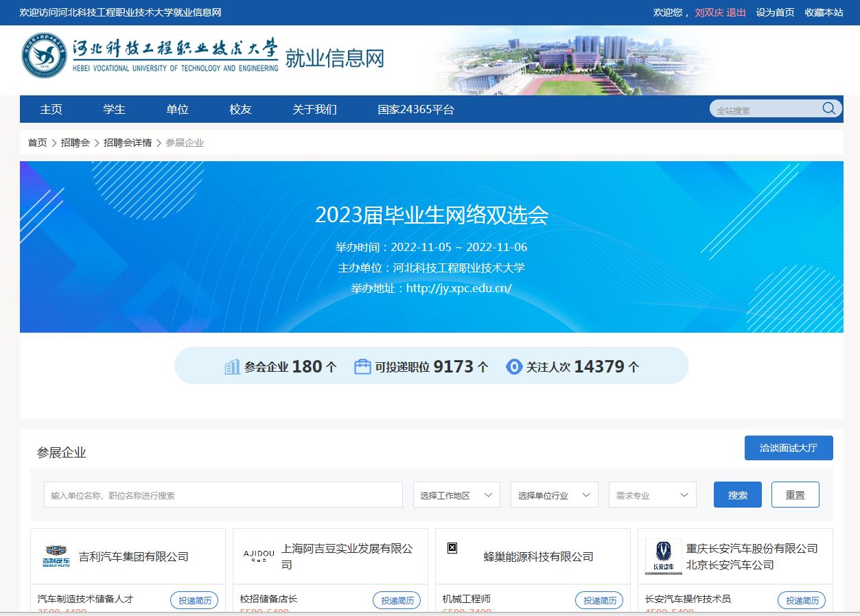This screenshot has width=860, height=616.
Task: Click the search magnifier icon in navbar
Action: (x=828, y=108)
